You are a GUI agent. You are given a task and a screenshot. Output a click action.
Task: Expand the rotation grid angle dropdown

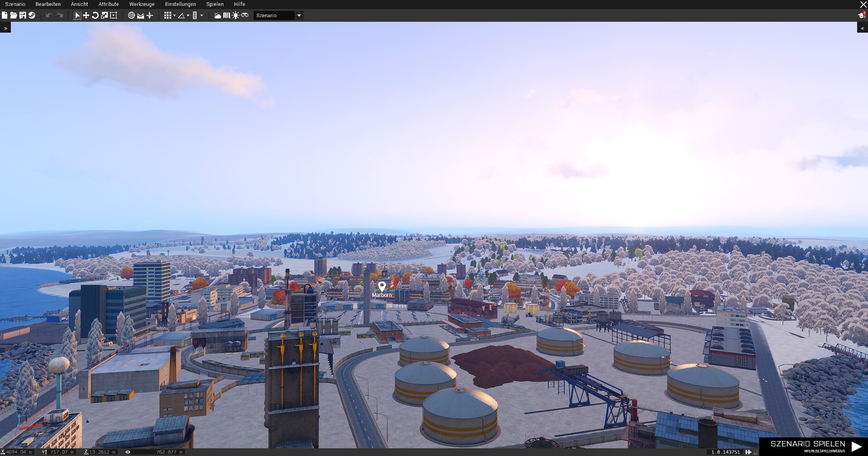188,15
